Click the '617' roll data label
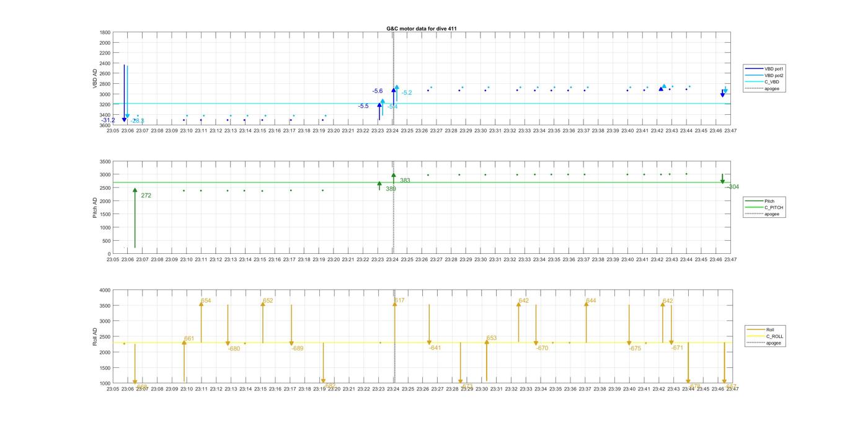This screenshot has width=868, height=430. (x=399, y=301)
